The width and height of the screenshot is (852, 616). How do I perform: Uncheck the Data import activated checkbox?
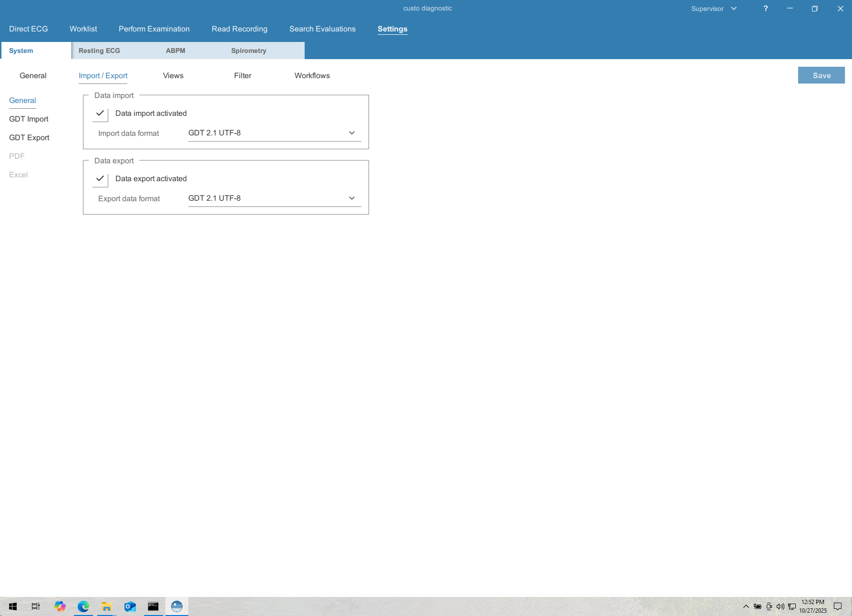point(100,113)
